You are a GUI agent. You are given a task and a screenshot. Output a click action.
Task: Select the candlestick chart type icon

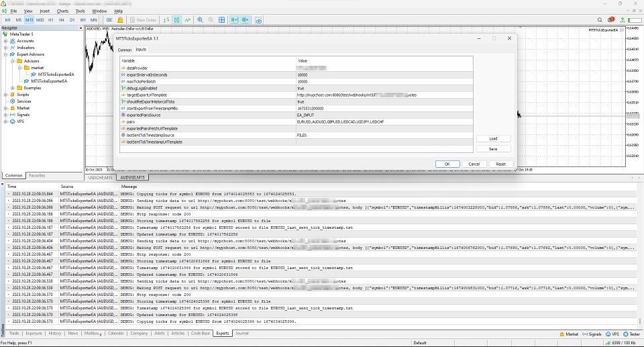[176, 19]
